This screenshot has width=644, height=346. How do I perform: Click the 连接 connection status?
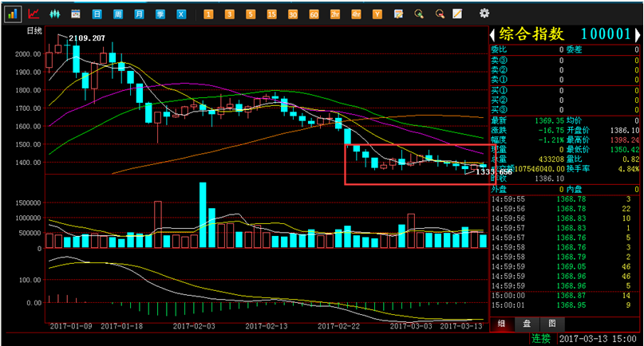point(541,339)
